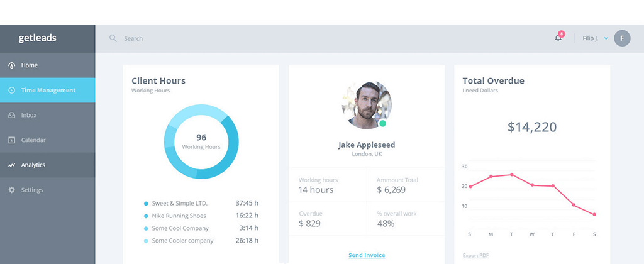Click the Search input field
Viewport: 644px width, 264px height.
pos(252,38)
